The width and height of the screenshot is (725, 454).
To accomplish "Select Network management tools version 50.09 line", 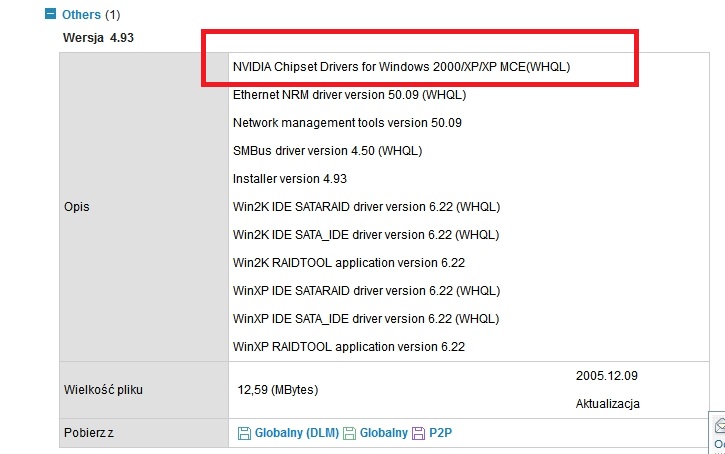I will tap(347, 123).
